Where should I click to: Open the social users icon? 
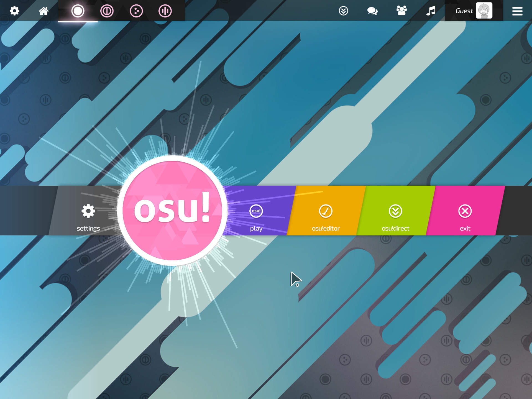(x=401, y=11)
